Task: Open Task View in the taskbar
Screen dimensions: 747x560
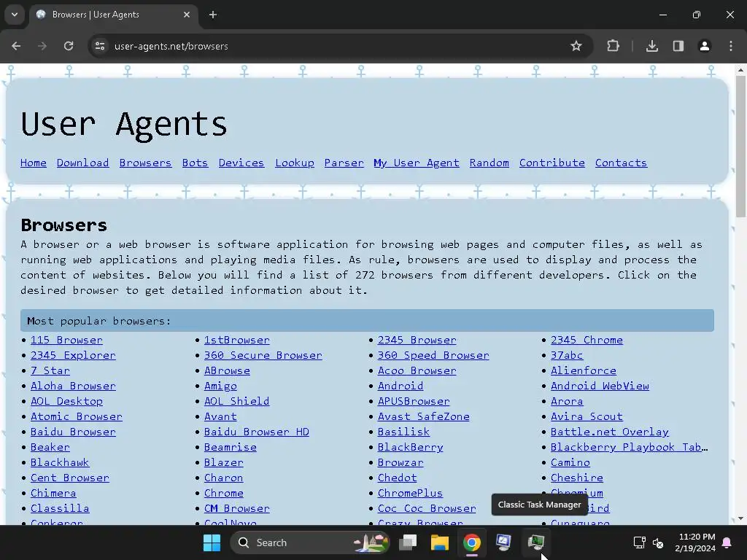Action: point(408,542)
